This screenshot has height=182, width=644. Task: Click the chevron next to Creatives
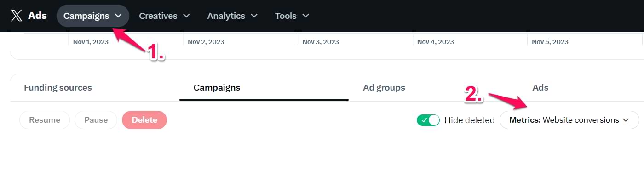click(186, 16)
